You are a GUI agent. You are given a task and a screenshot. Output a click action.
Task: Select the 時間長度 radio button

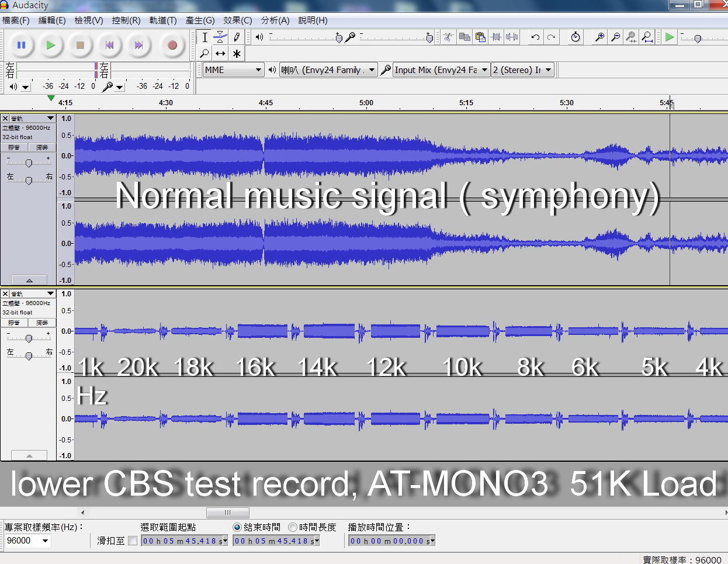click(x=293, y=527)
